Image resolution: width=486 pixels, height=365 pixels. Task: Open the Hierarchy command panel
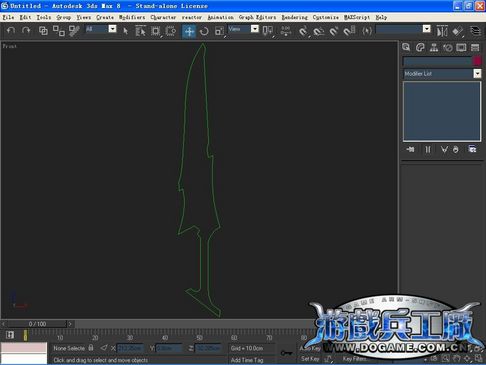coord(434,47)
